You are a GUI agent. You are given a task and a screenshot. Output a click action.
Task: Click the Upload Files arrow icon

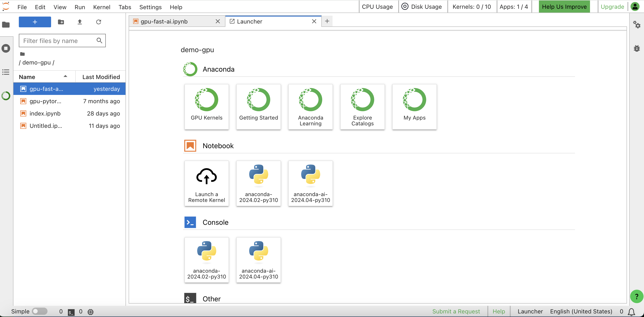80,22
